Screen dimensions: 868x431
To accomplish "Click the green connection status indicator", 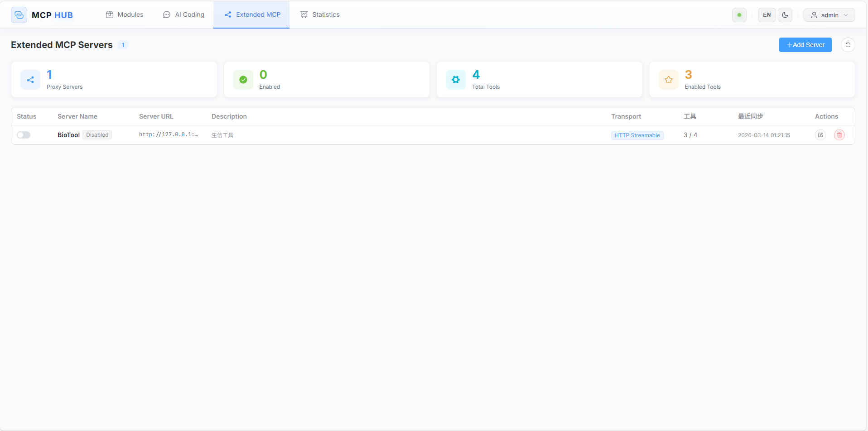I will pyautogui.click(x=739, y=15).
